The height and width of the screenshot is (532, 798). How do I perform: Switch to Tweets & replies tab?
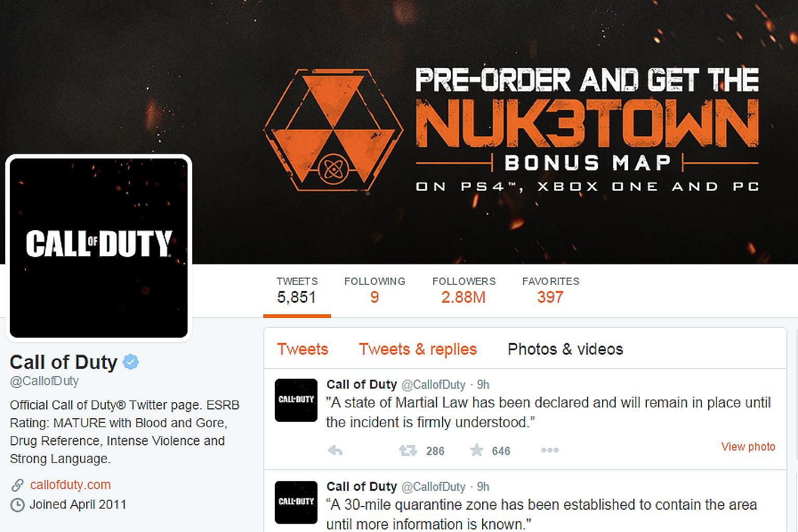point(418,349)
